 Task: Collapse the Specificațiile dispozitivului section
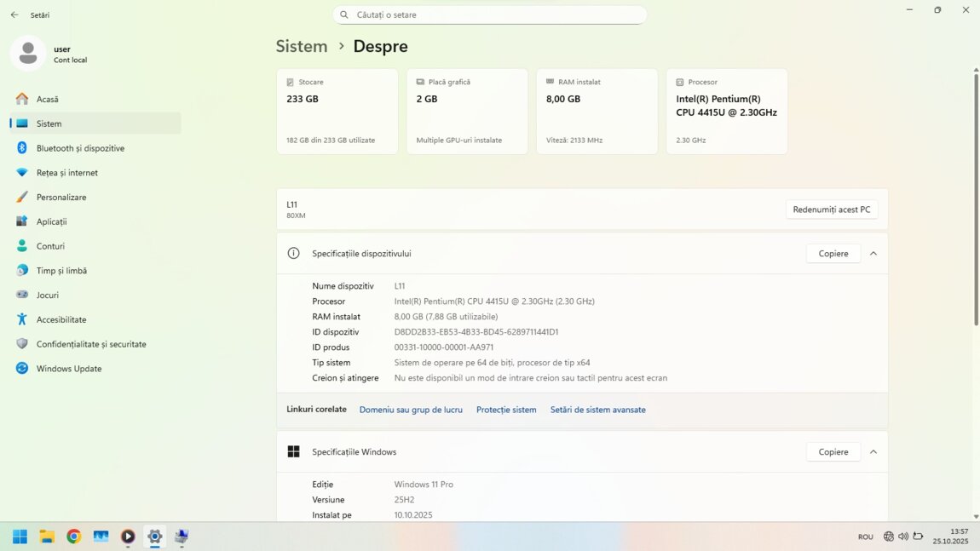tap(873, 254)
